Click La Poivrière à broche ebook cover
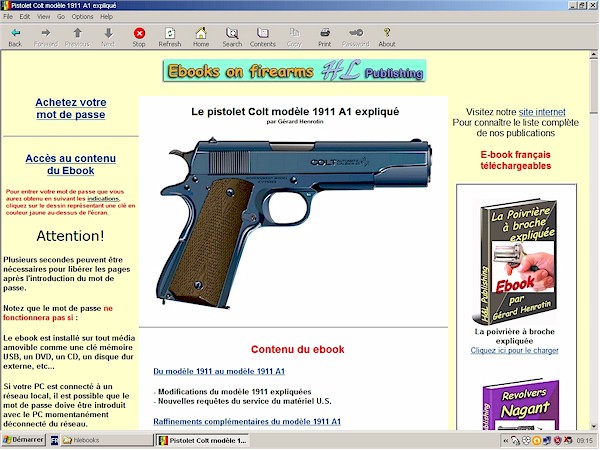 [x=515, y=261]
